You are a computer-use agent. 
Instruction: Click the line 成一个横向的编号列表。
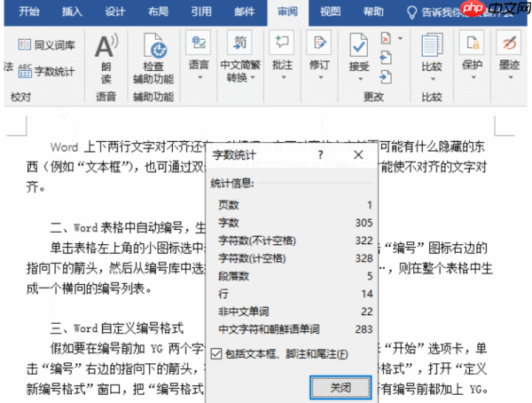tap(89, 288)
